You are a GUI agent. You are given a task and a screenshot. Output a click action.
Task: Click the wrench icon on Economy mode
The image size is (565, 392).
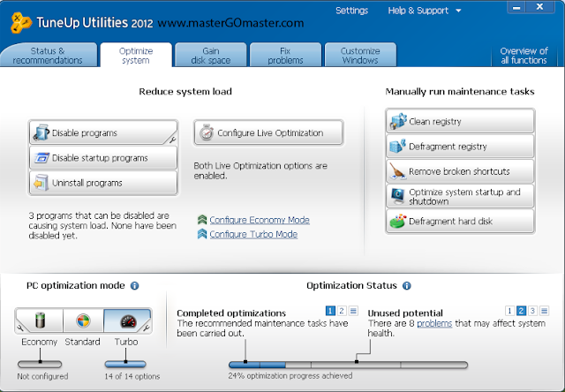click(20, 328)
